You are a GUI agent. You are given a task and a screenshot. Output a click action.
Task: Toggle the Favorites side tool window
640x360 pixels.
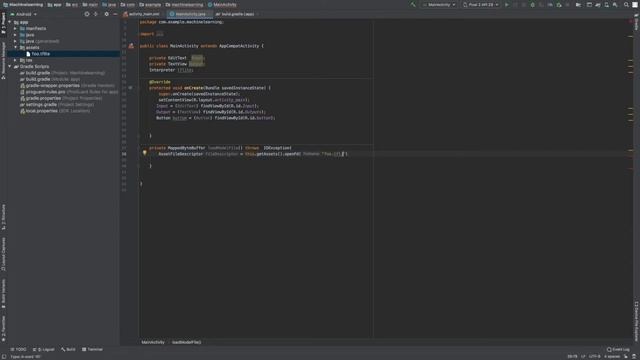3,329
